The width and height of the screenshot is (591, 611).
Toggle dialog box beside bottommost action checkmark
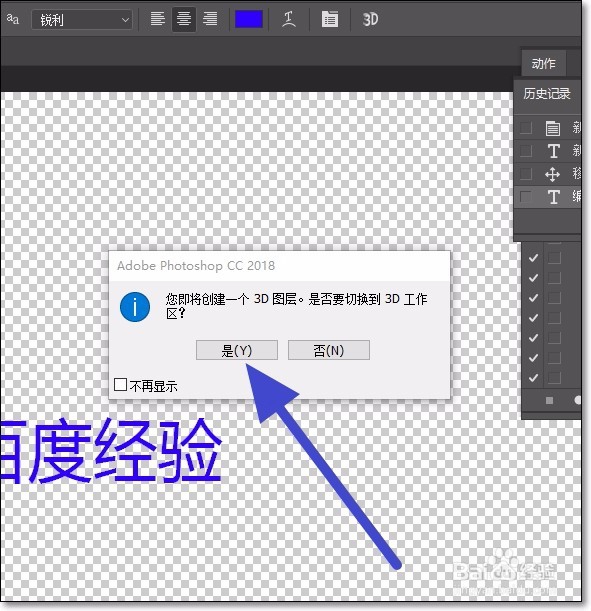[554, 378]
